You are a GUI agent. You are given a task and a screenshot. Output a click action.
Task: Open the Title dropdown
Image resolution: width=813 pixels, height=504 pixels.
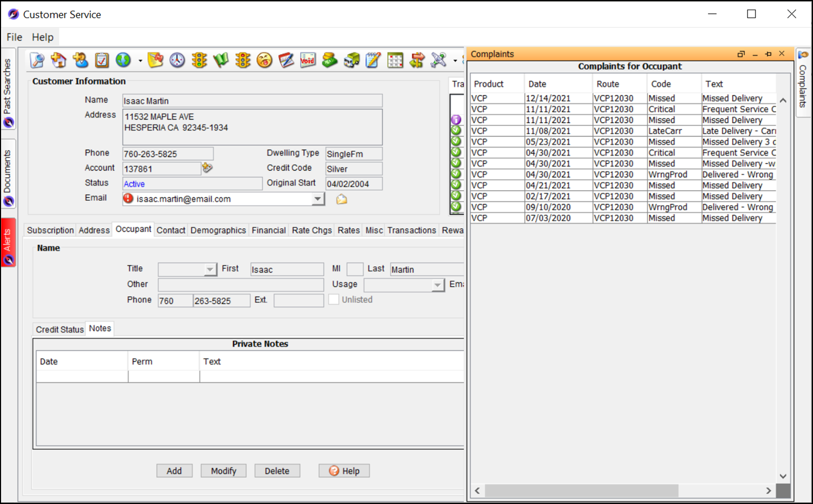(x=209, y=269)
